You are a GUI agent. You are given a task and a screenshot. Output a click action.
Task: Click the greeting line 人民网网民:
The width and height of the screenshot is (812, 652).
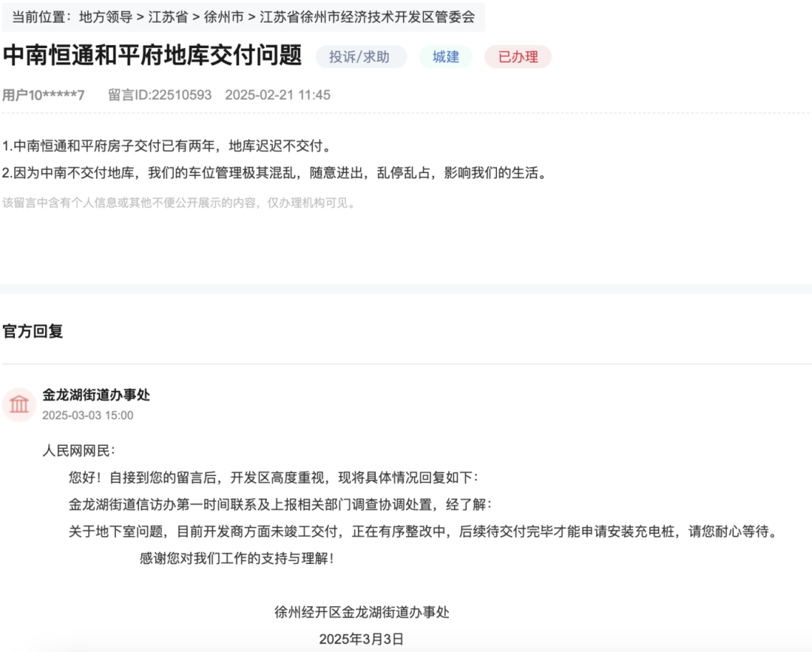[x=79, y=451]
